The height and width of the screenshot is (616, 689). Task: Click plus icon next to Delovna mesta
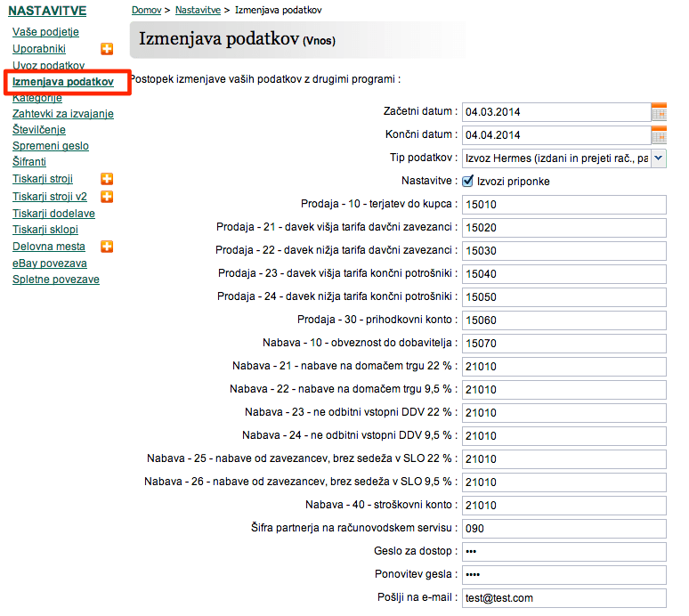tap(107, 247)
